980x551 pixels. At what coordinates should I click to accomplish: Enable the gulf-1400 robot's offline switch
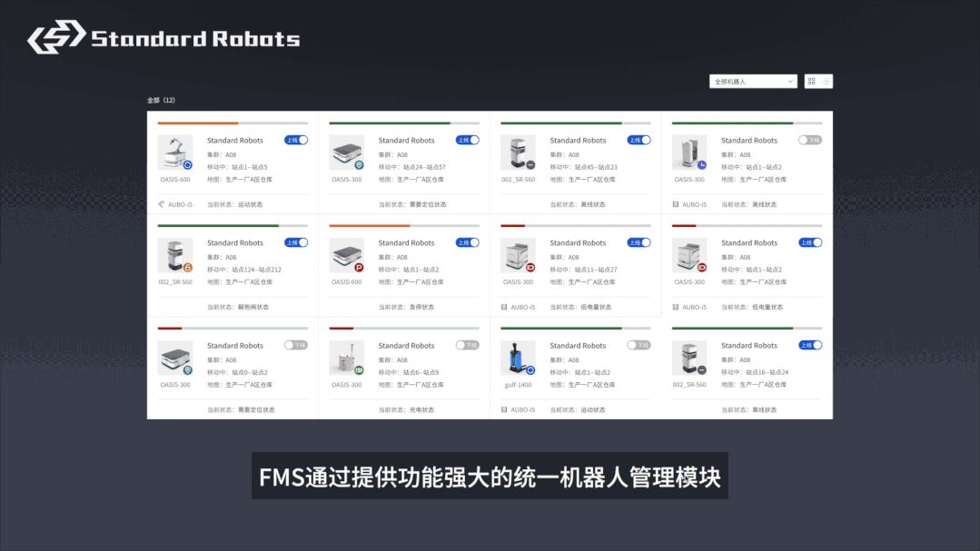pyautogui.click(x=638, y=345)
